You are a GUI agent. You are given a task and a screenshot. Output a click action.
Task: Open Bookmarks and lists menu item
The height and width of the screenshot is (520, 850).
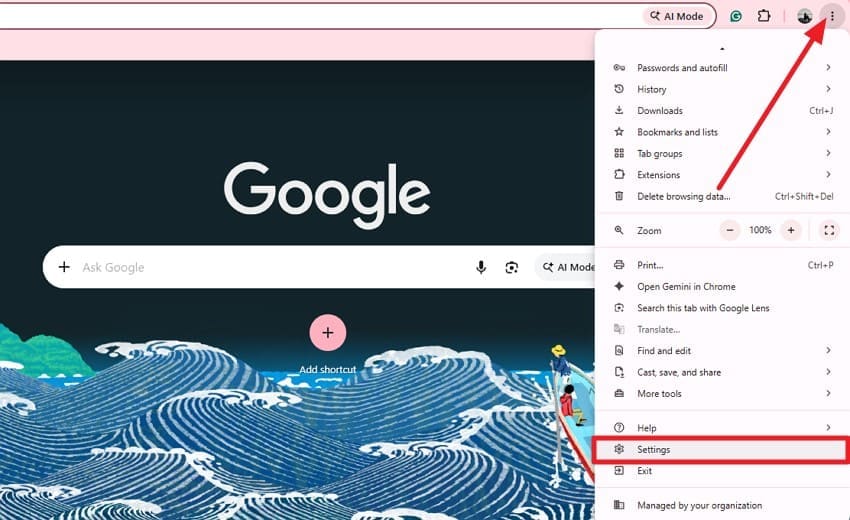pyautogui.click(x=723, y=132)
